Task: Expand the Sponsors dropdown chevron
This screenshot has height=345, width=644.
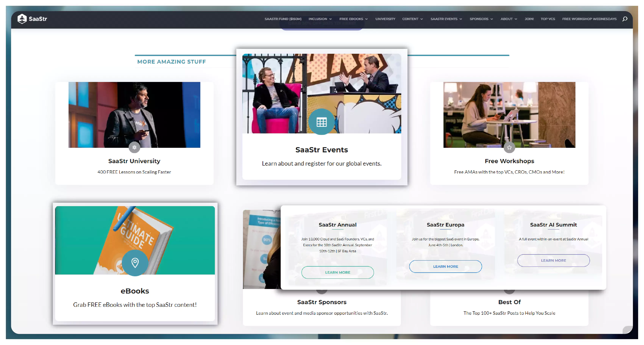Action: [x=492, y=19]
